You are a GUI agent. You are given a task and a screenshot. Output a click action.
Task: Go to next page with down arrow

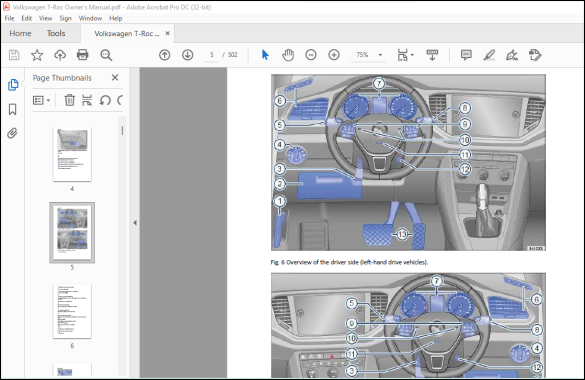pyautogui.click(x=187, y=55)
